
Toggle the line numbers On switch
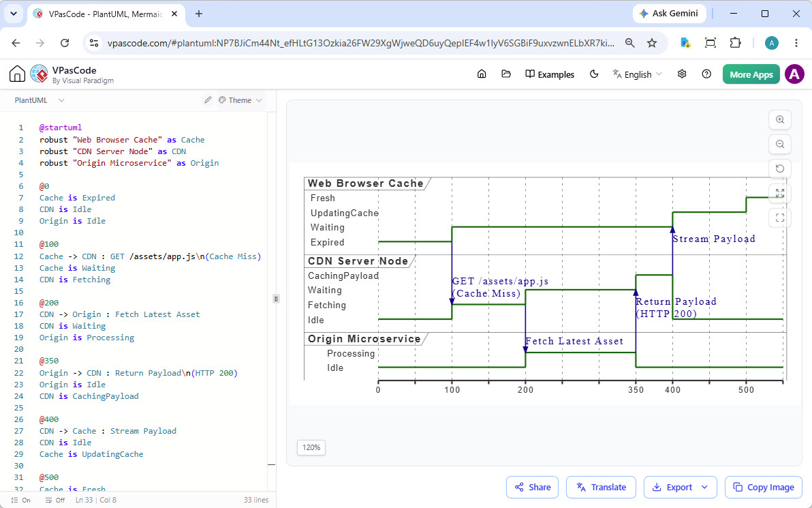point(21,500)
